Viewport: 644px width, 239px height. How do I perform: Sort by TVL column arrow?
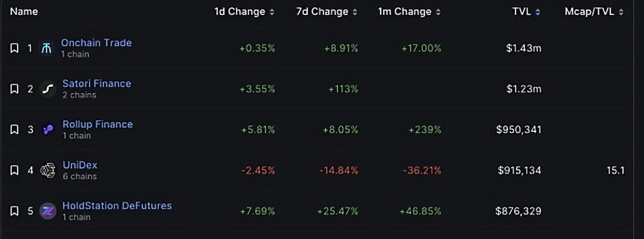click(x=538, y=12)
